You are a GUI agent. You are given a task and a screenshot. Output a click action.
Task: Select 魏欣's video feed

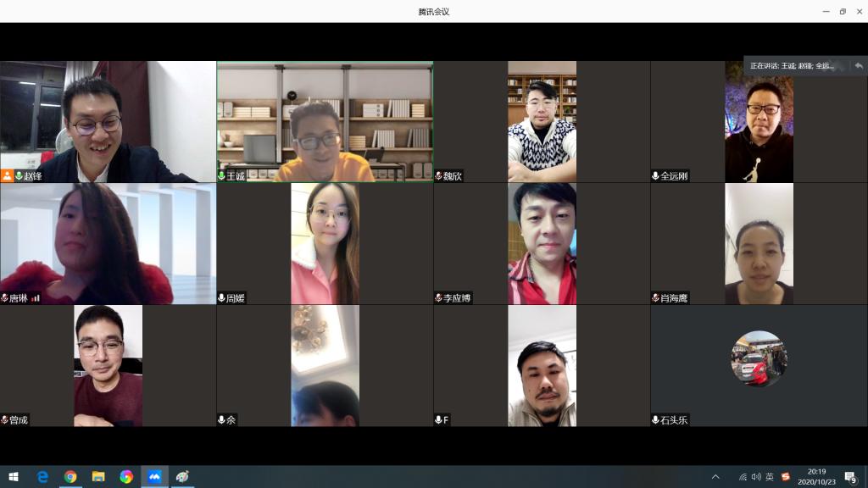[542, 122]
